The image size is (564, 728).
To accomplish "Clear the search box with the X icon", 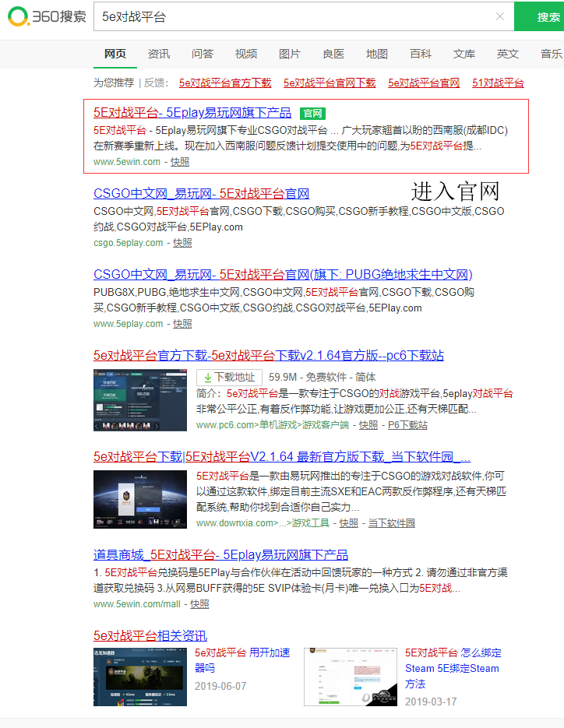I will pyautogui.click(x=500, y=16).
